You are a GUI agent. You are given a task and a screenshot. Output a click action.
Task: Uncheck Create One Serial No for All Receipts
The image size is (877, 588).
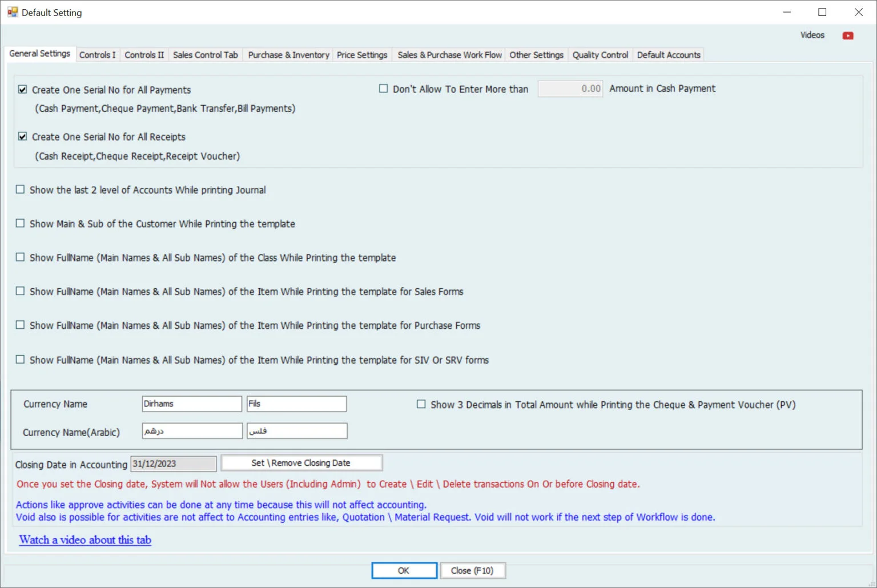pyautogui.click(x=23, y=136)
